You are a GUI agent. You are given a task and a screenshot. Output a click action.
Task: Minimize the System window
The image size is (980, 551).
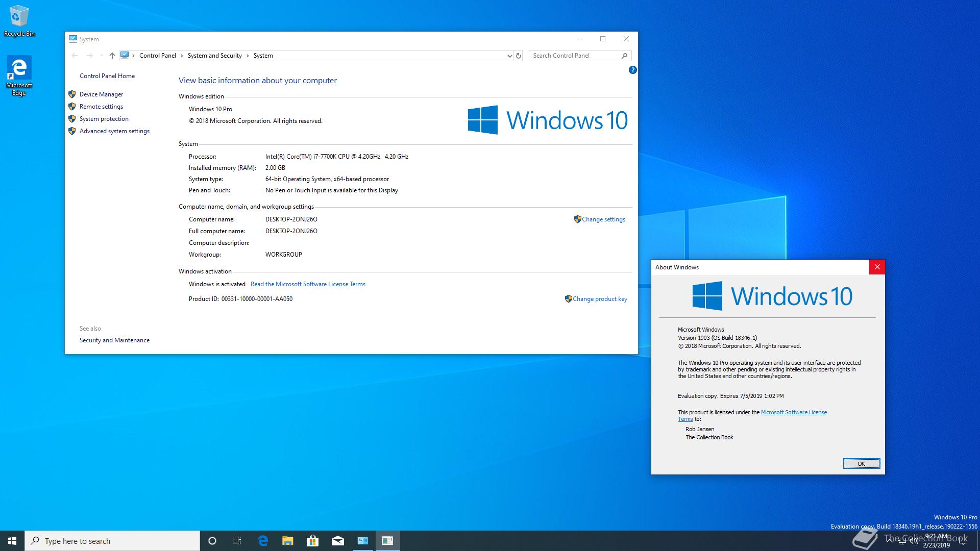click(x=579, y=39)
